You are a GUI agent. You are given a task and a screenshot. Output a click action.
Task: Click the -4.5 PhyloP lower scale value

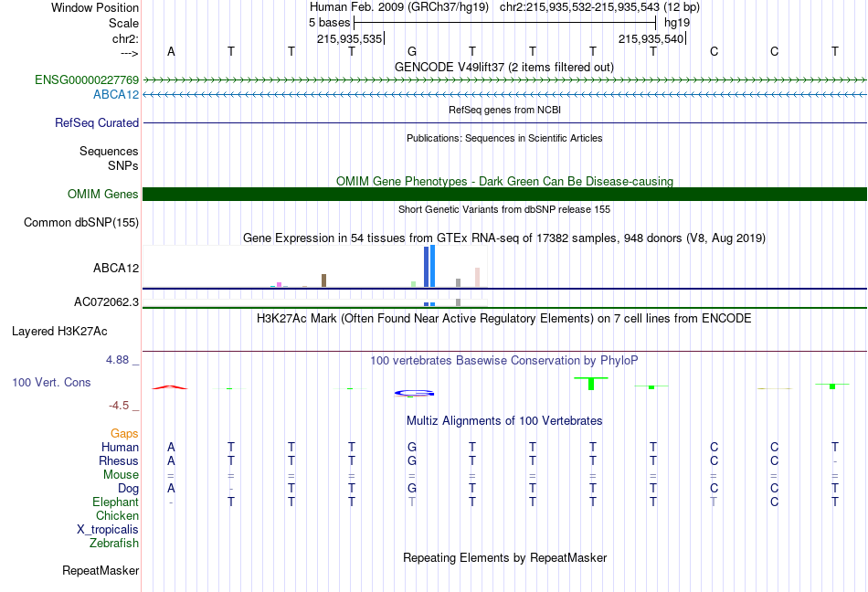[119, 406]
